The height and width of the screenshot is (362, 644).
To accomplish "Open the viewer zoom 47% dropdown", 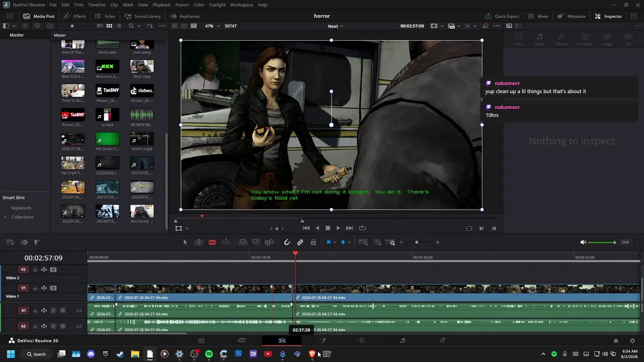I will coord(212,26).
